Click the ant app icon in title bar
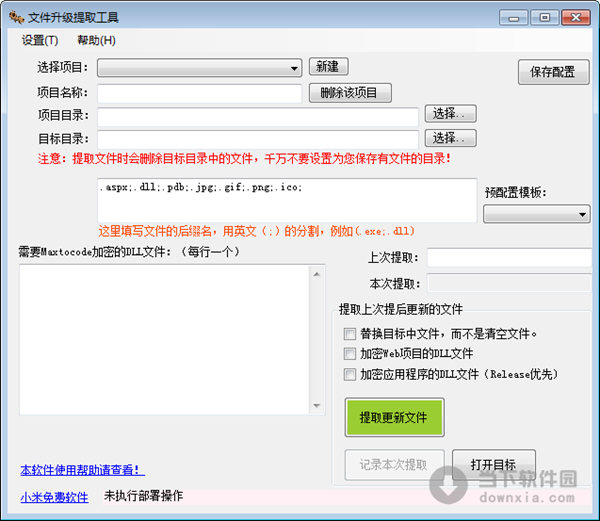The image size is (600, 521). pyautogui.click(x=16, y=17)
